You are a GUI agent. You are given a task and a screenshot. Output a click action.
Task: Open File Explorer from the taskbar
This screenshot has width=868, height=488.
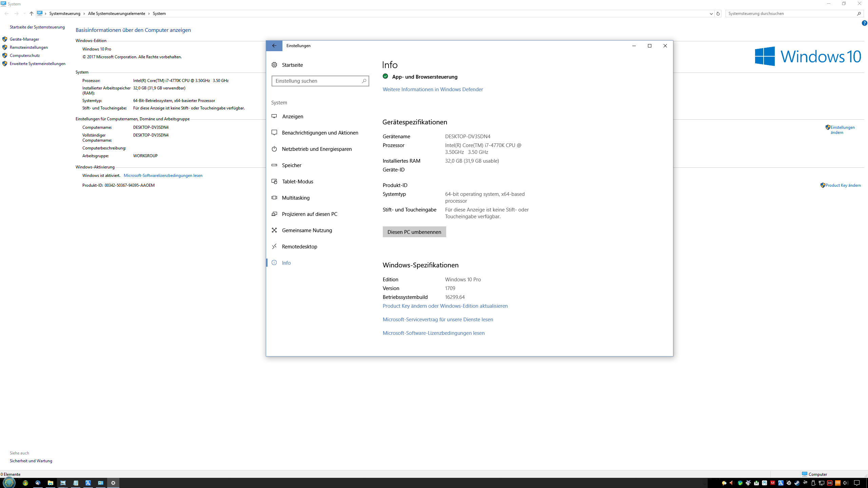tap(51, 483)
